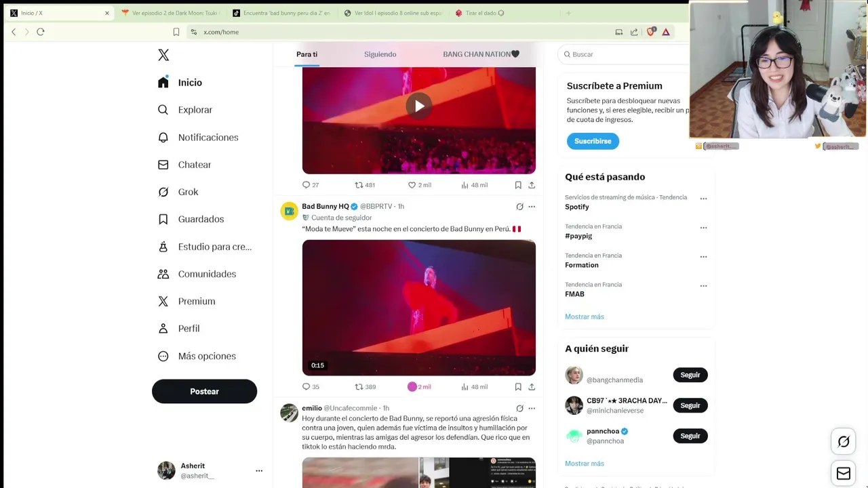Open floating Grok button
Screen dimensions: 868x488
(844, 442)
